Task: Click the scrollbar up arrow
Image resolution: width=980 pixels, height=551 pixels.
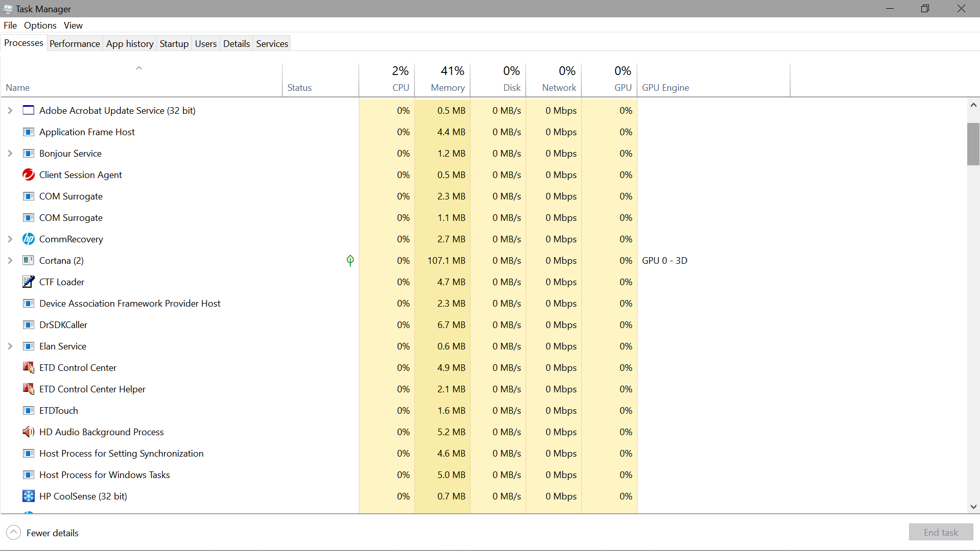Action: click(x=973, y=105)
